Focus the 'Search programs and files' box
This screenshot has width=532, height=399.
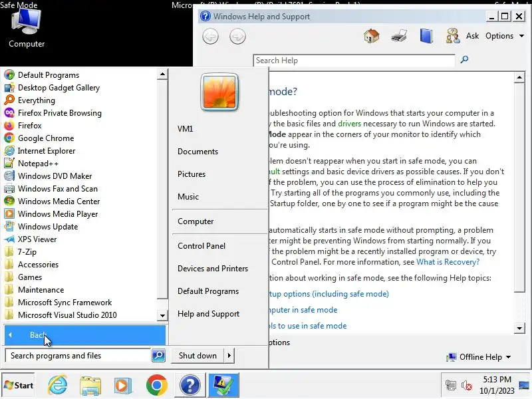tap(78, 356)
